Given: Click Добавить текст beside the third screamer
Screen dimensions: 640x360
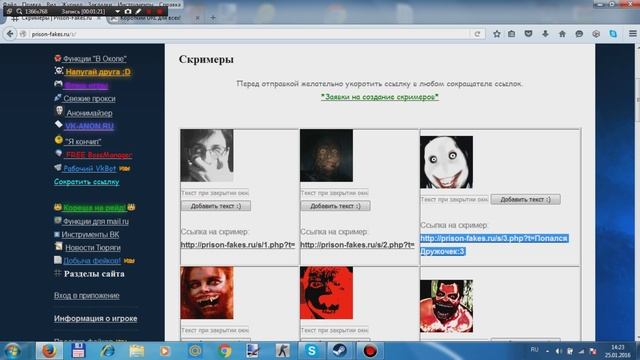Looking at the screenshot, I should click(526, 200).
